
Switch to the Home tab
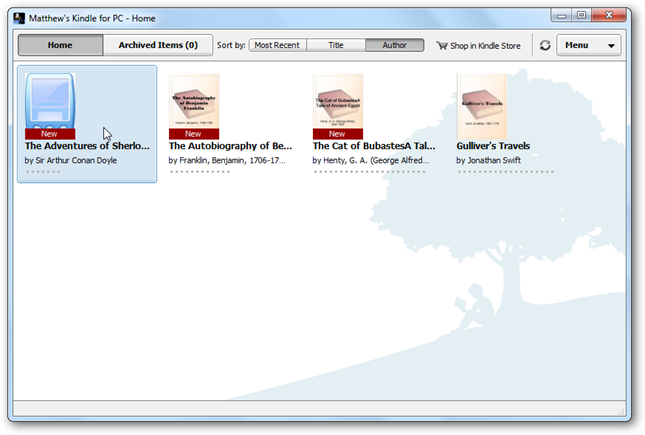pyautogui.click(x=60, y=45)
